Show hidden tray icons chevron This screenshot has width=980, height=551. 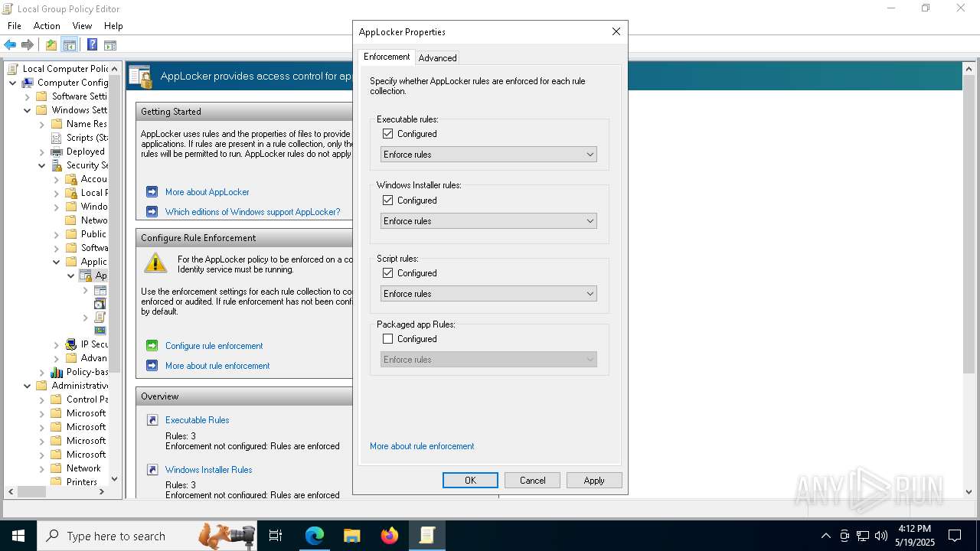pos(825,536)
